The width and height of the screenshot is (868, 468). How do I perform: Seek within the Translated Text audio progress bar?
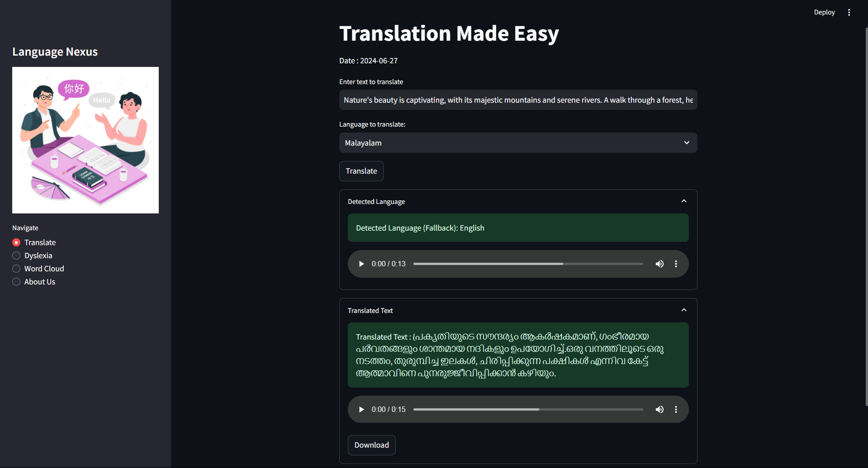pos(528,410)
